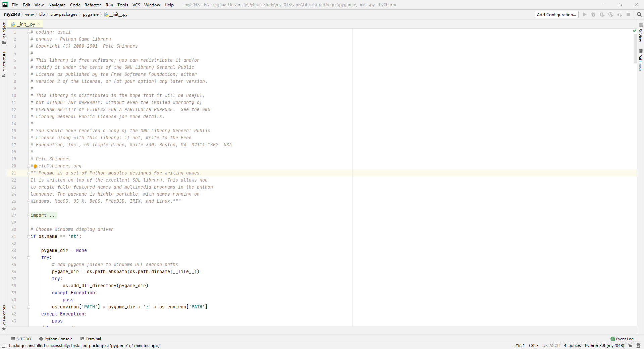Click the inspection checkmark indicator top right
The image size is (644, 349).
[x=634, y=31]
